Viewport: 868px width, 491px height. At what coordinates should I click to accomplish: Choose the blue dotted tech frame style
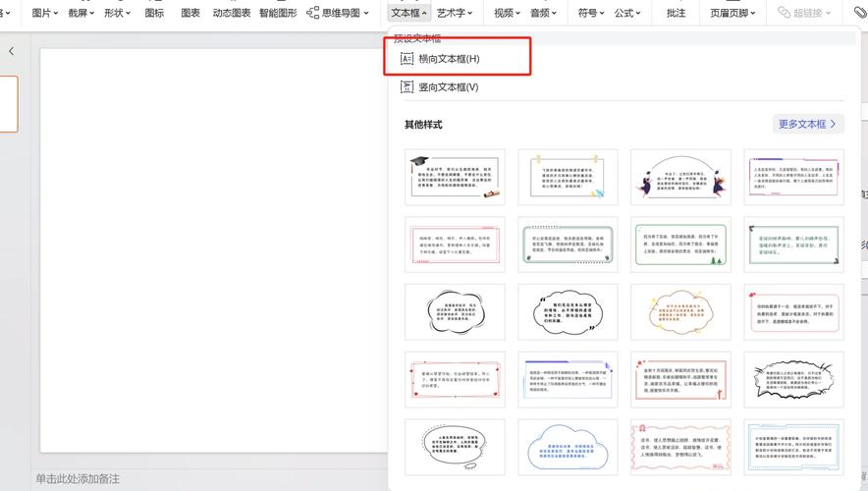[x=793, y=447]
